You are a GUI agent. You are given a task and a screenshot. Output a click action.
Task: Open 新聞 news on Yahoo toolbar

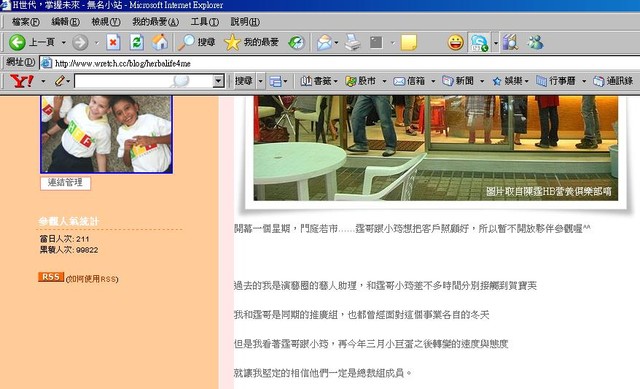point(458,81)
